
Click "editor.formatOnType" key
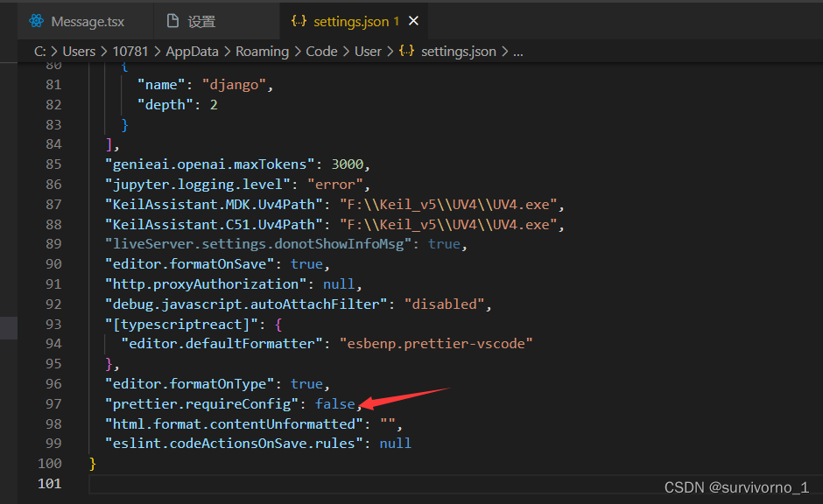[189, 384]
